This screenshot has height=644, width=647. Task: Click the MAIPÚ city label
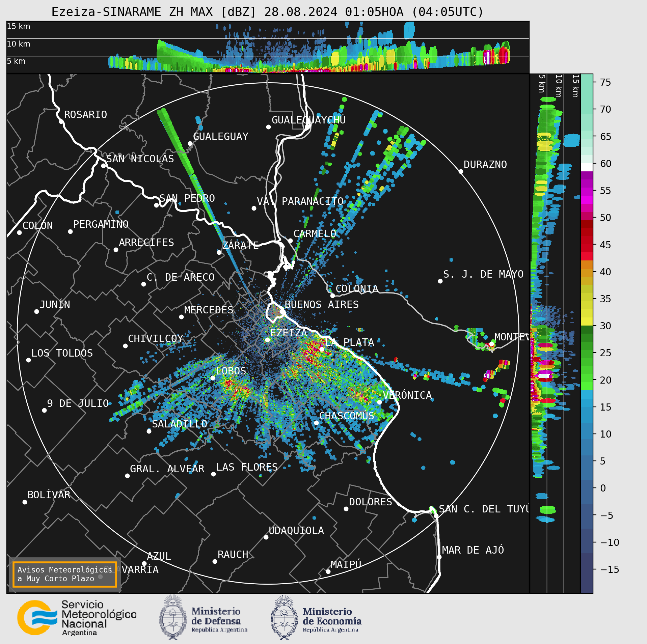[x=346, y=564]
